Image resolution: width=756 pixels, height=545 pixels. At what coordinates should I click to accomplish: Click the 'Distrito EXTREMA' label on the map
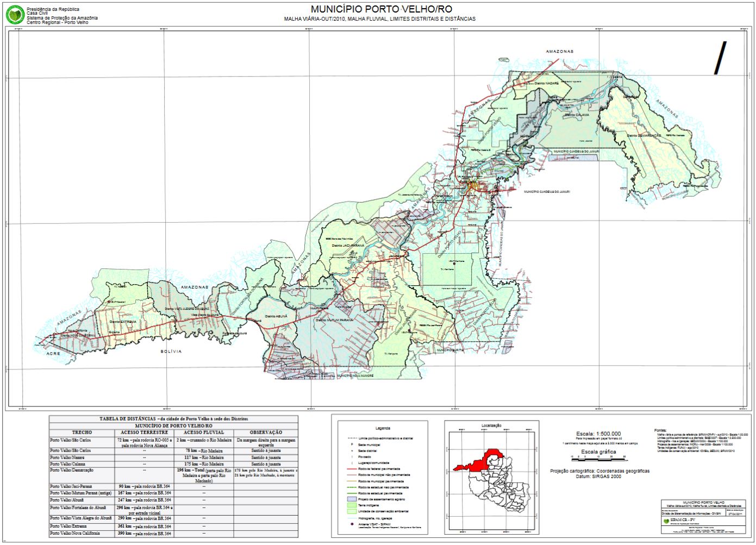point(123,322)
